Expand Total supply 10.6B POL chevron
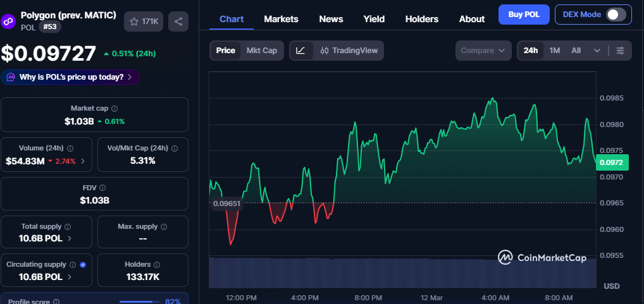This screenshot has width=644, height=304. (70, 238)
